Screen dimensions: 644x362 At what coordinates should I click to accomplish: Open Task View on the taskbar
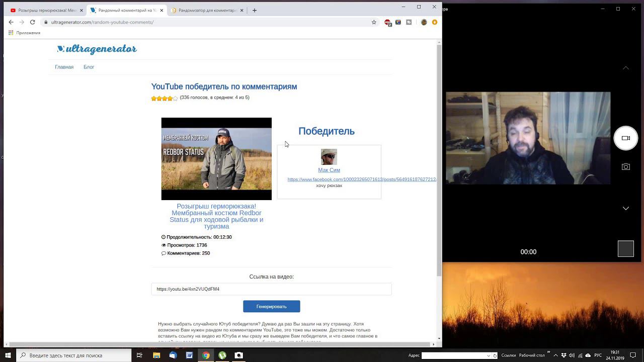point(140,355)
